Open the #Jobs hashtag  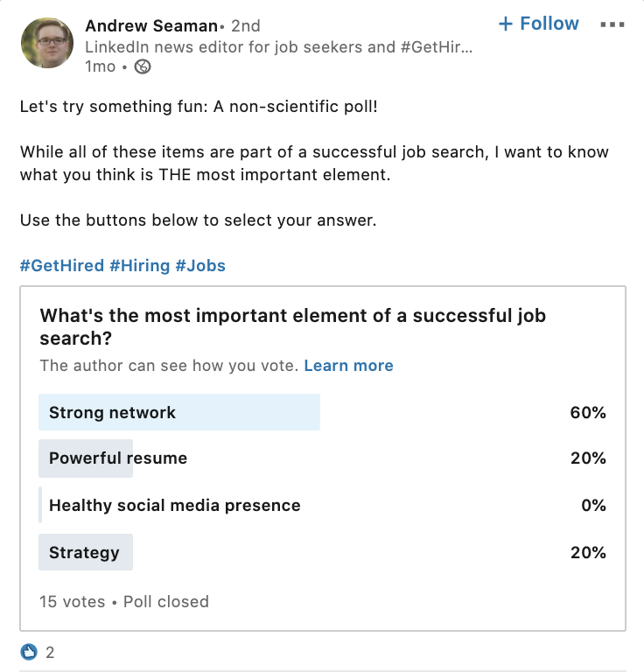pos(200,266)
